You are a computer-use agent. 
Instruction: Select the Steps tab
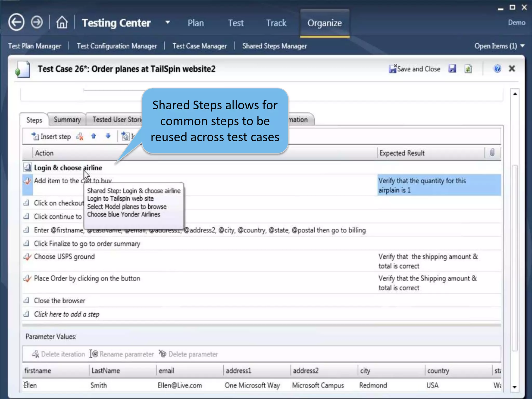click(x=34, y=120)
